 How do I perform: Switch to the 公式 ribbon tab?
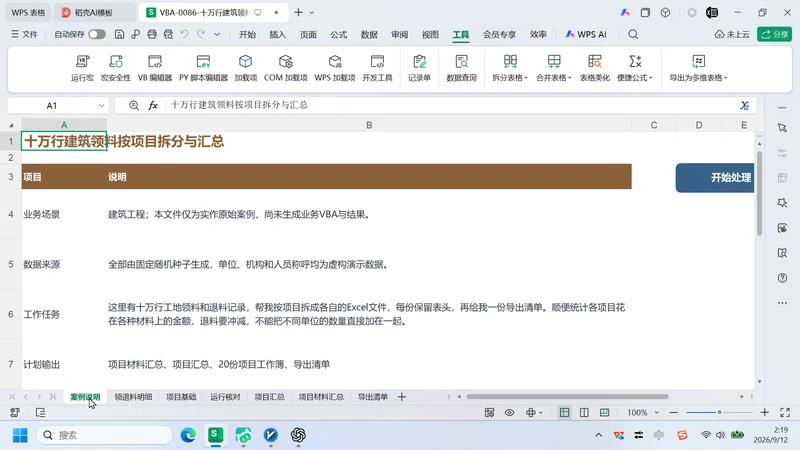click(338, 34)
